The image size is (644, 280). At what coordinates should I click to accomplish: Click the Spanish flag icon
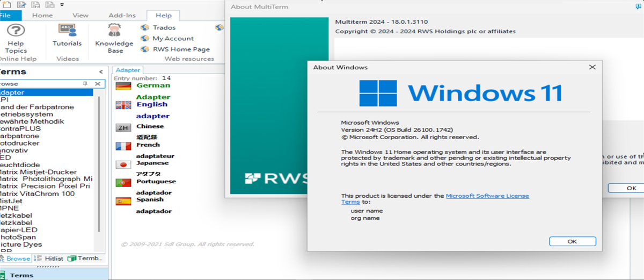click(x=123, y=201)
